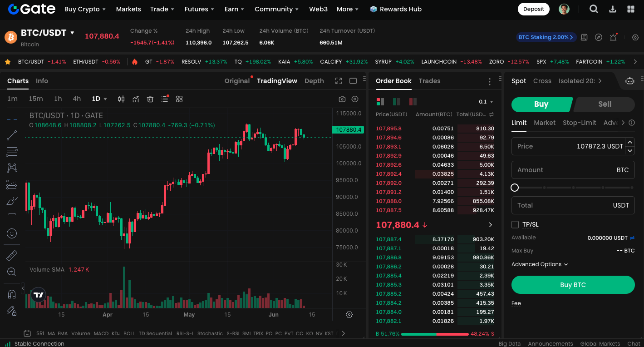Click the order amount percentage slider handle
The width and height of the screenshot is (644, 347).
click(x=515, y=188)
